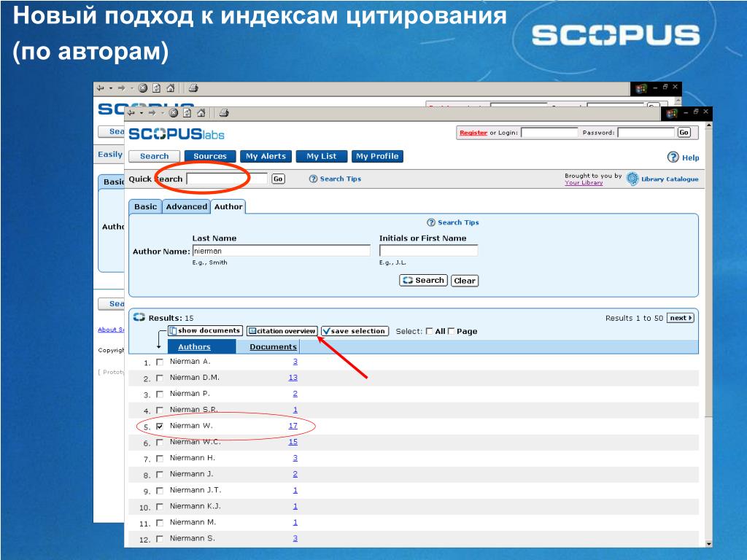Click the SCOPUS labs logo
The width and height of the screenshot is (747, 560).
pyautogui.click(x=177, y=134)
